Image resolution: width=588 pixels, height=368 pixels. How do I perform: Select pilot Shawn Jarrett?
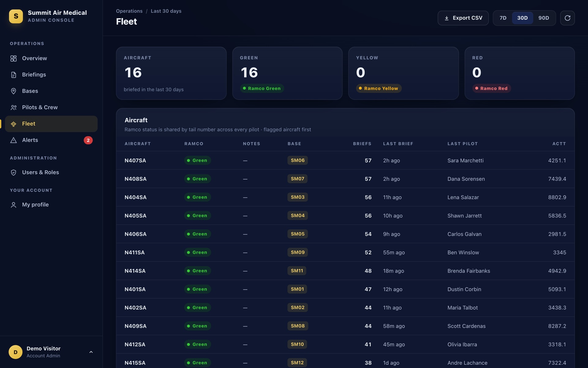click(464, 216)
